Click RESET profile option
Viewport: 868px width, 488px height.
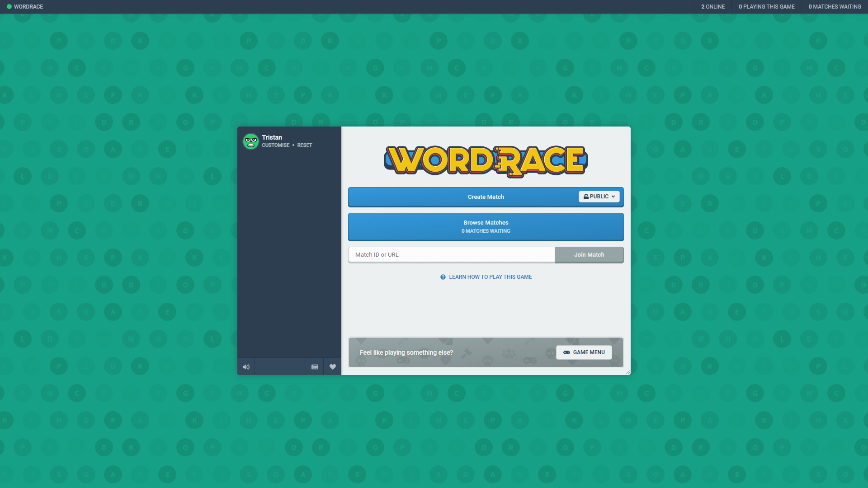pyautogui.click(x=305, y=145)
